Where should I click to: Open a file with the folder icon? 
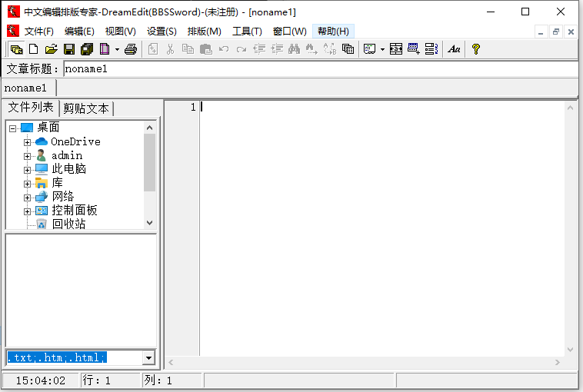(x=52, y=49)
